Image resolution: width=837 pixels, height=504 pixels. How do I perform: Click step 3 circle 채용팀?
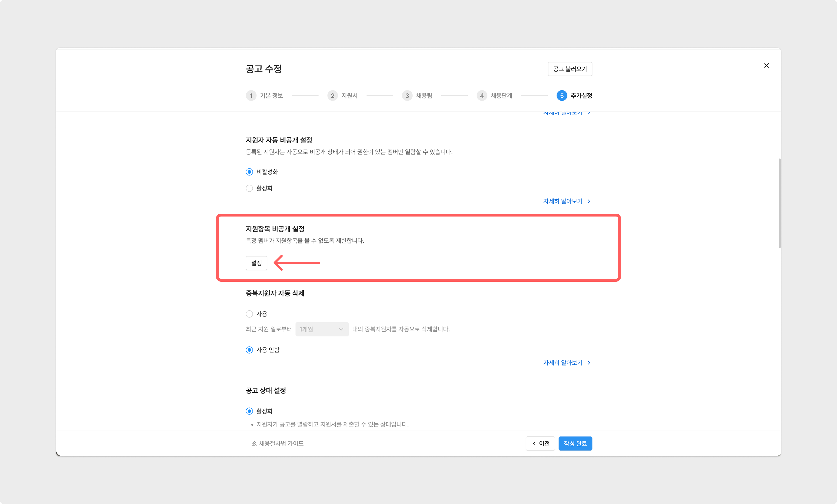(x=407, y=96)
